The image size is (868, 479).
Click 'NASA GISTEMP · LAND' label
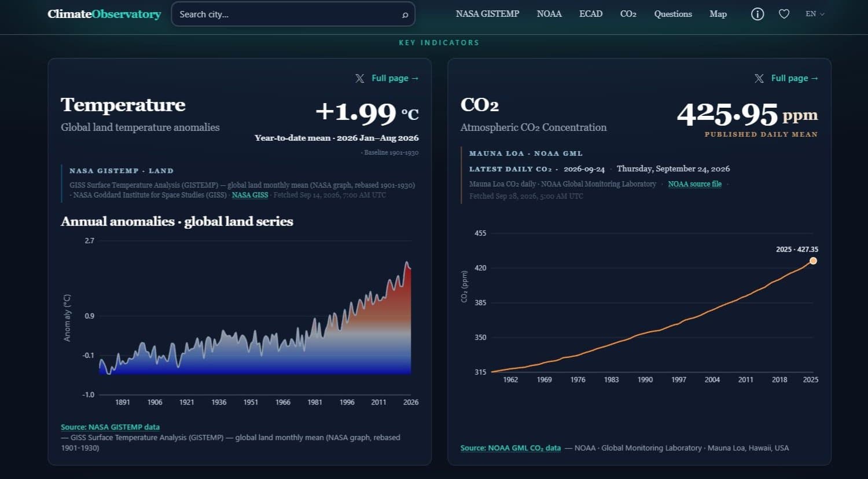tap(122, 171)
